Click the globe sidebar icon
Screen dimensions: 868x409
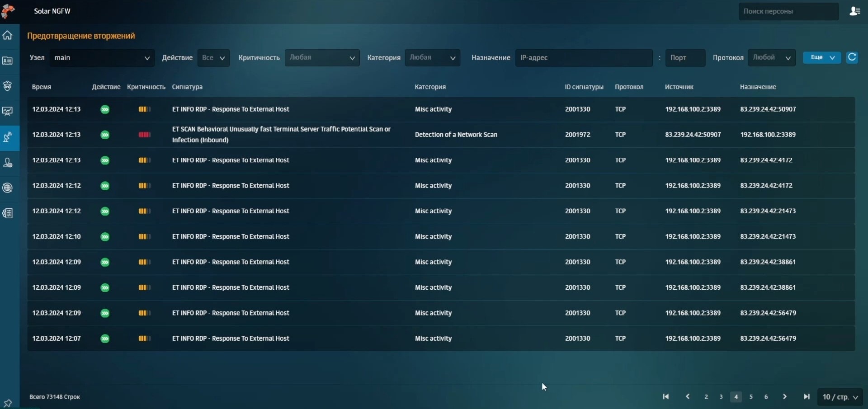(x=8, y=188)
